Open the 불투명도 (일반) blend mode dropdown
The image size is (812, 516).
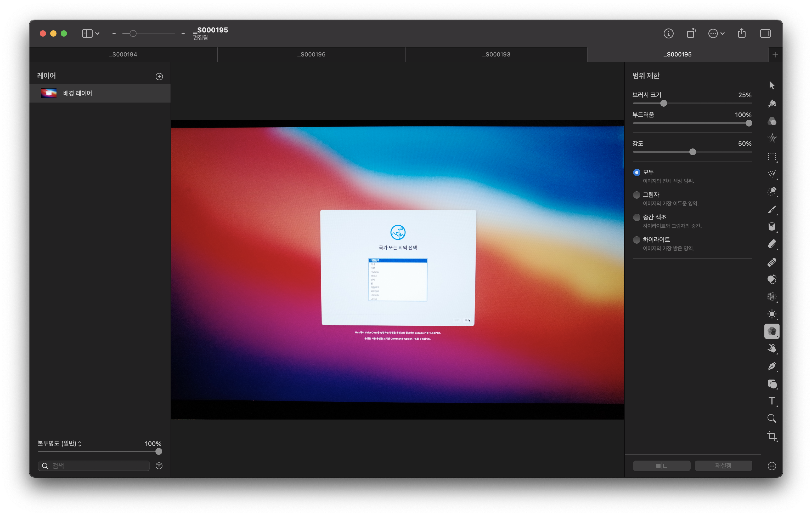[60, 444]
